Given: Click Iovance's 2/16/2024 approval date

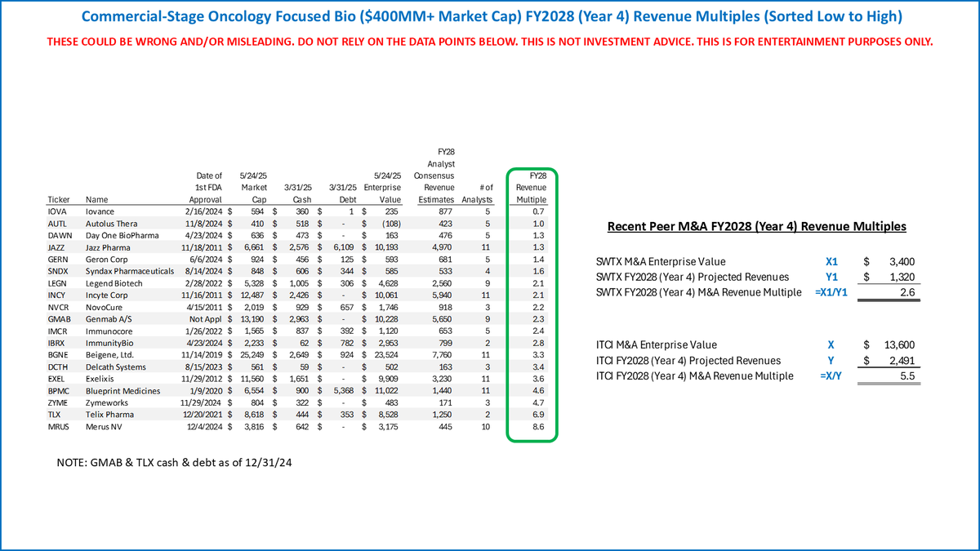Looking at the screenshot, I should pyautogui.click(x=203, y=211).
